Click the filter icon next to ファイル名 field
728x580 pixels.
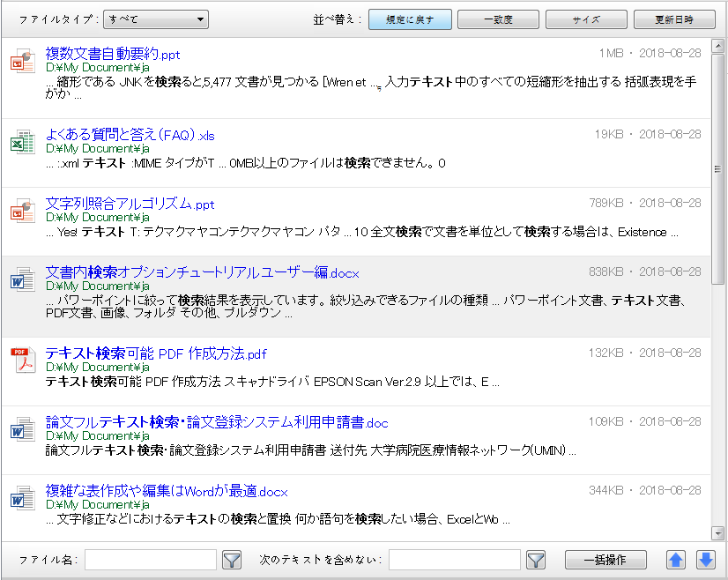coord(232,560)
